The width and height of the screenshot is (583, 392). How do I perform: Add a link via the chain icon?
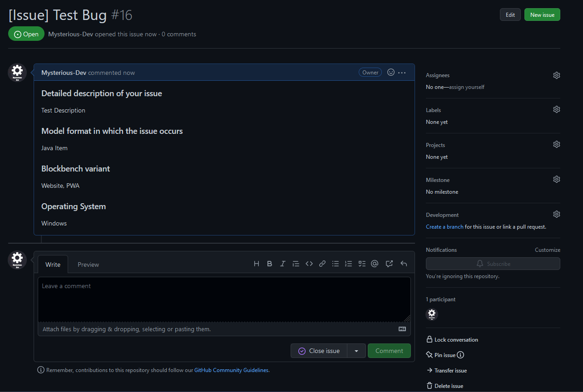click(x=322, y=264)
